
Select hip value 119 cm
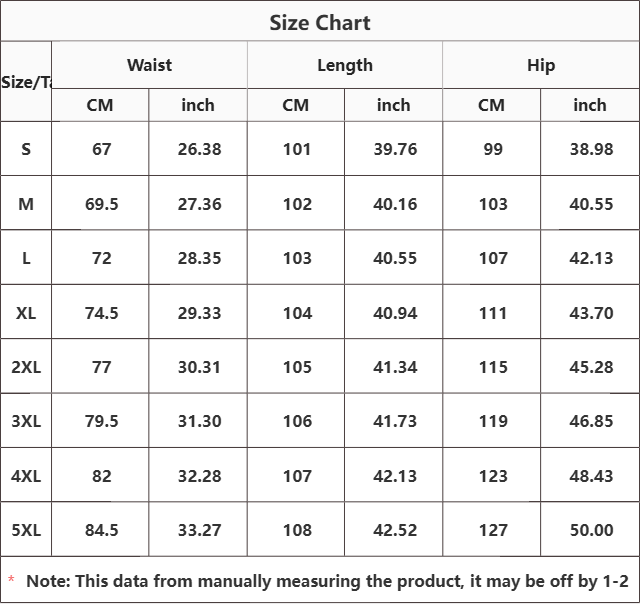click(x=493, y=421)
